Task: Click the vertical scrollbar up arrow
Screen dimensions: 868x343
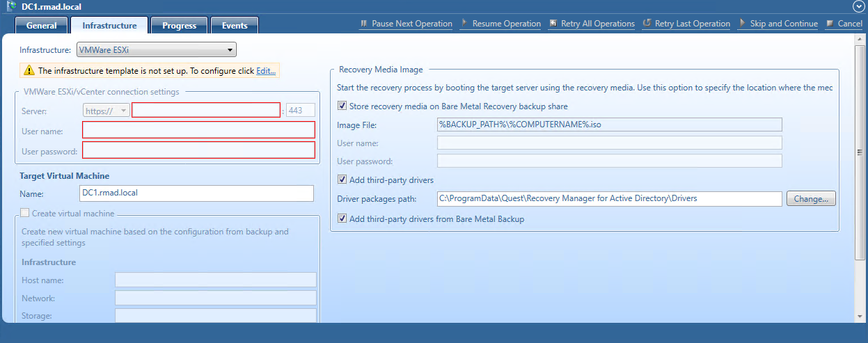Action: [x=860, y=40]
